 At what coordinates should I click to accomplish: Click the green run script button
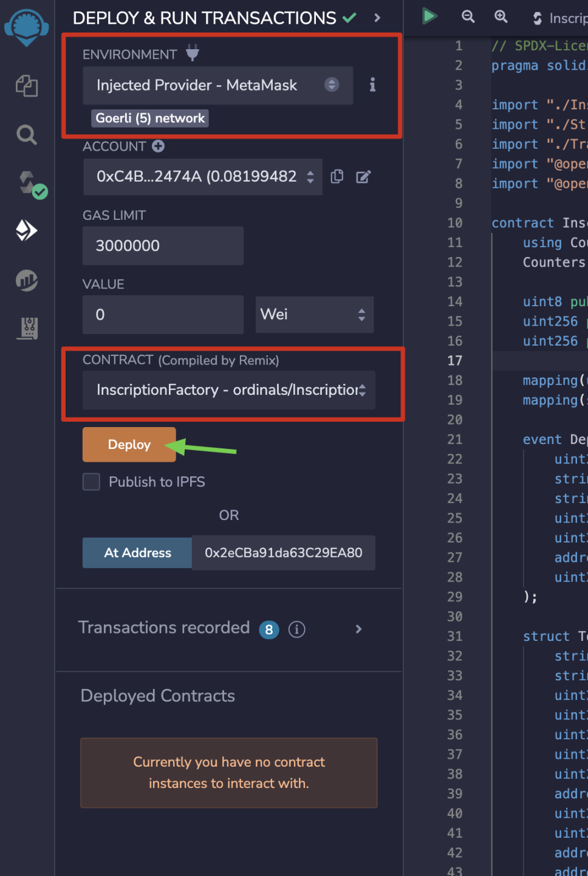pyautogui.click(x=429, y=16)
